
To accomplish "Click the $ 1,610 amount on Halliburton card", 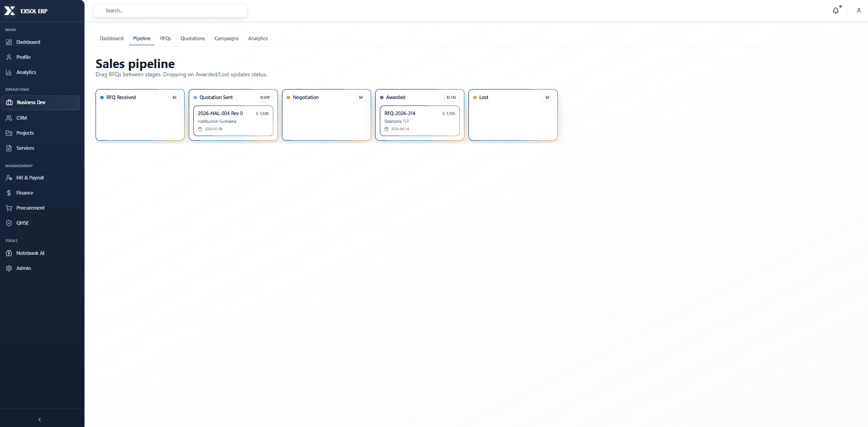I will coord(262,114).
